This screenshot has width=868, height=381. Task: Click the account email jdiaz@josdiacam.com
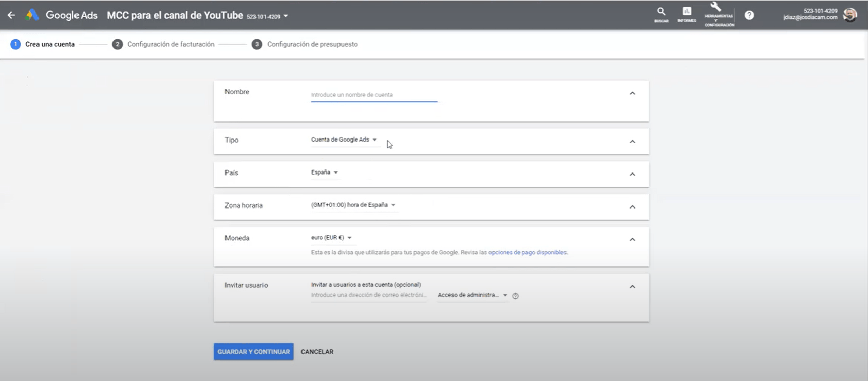point(810,17)
